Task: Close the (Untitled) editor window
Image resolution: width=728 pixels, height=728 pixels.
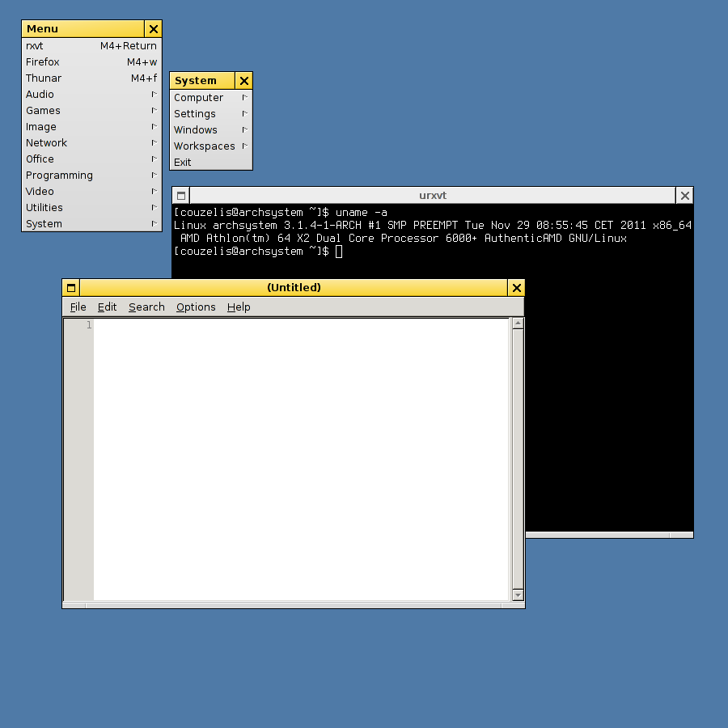Action: pyautogui.click(x=516, y=288)
